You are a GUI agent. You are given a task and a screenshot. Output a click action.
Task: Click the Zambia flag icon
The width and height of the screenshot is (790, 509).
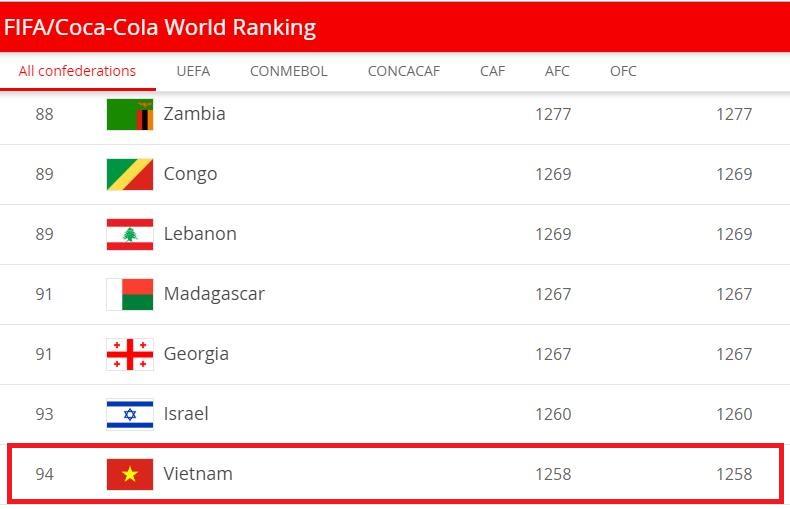[130, 114]
